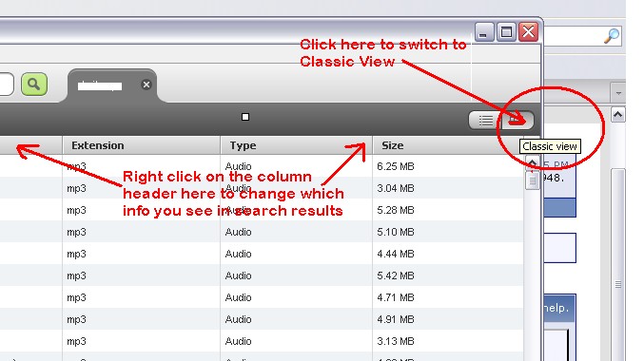Viewport: 644px width, 361px height.
Task: Close the search results tab
Action: click(146, 85)
